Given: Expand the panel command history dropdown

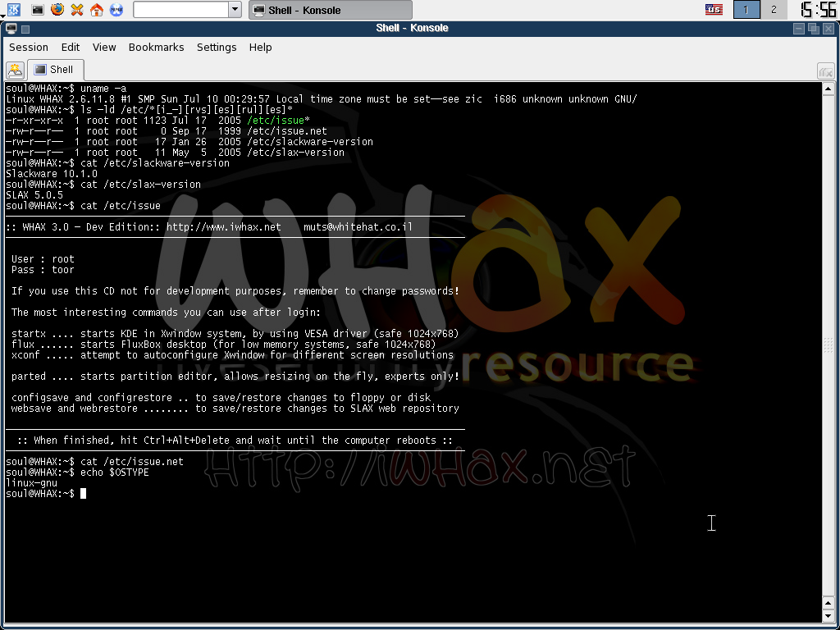Looking at the screenshot, I should pos(235,10).
